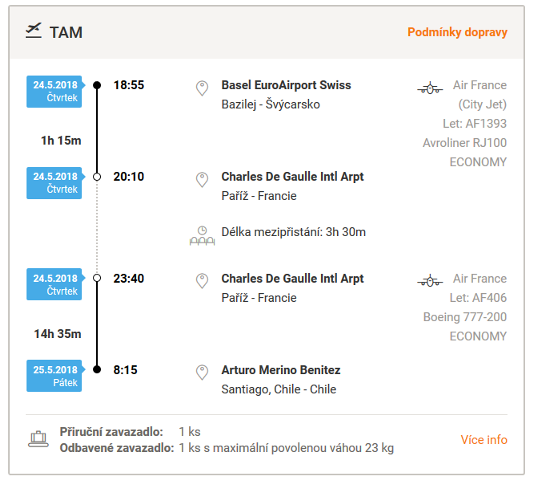Click the departing plane icon beside TAM
This screenshot has width=533, height=478.
pyautogui.click(x=34, y=31)
